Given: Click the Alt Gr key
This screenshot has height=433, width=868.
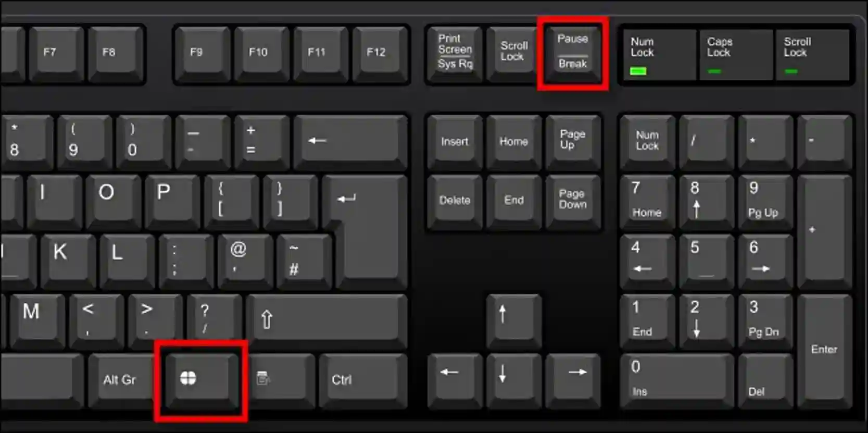Looking at the screenshot, I should (x=121, y=381).
